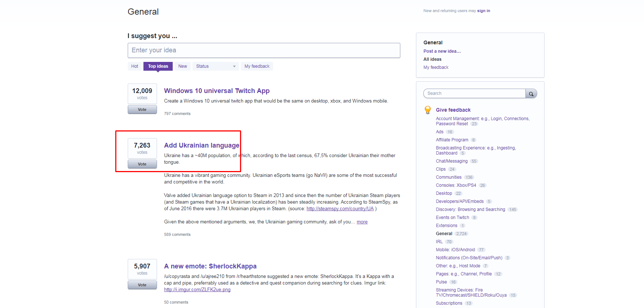
Task: Open Broadcasting Experience category
Action: [476, 151]
